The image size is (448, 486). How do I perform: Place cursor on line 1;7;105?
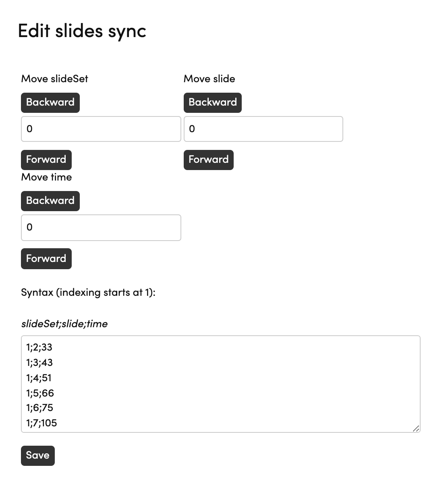coord(41,423)
